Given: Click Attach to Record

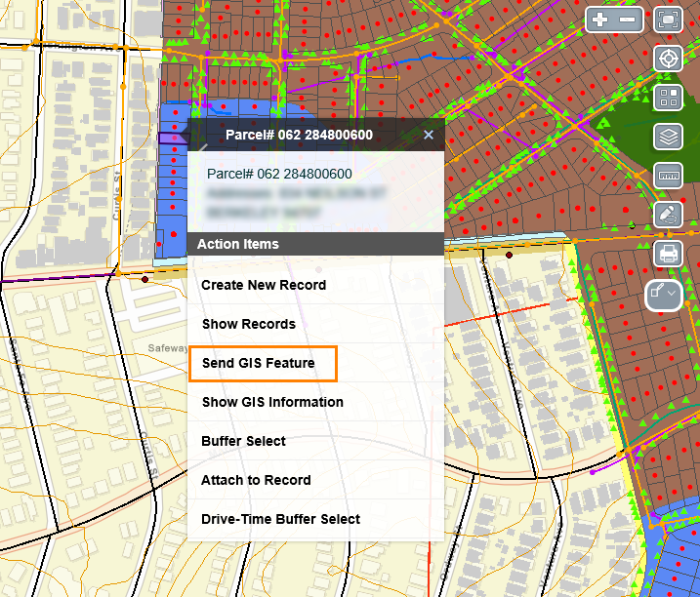Looking at the screenshot, I should click(256, 480).
